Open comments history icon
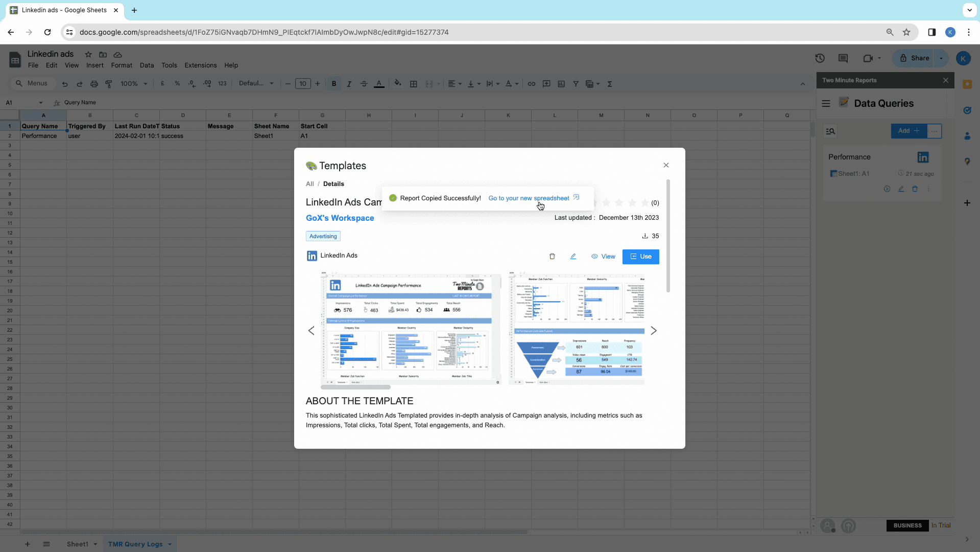 tap(843, 58)
